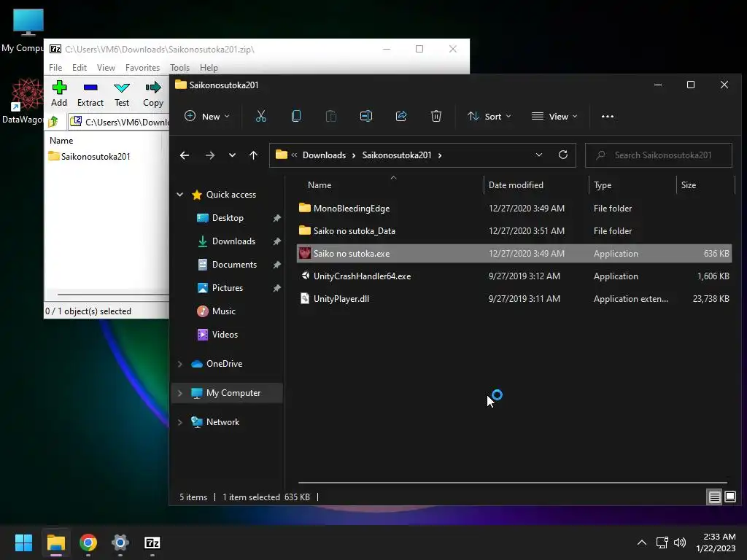Open the 7-Zip View menu

(106, 68)
